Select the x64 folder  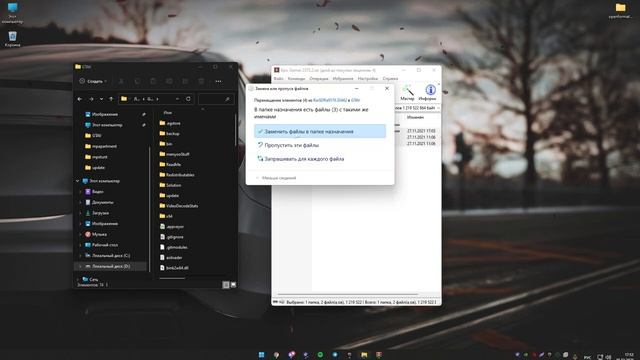pos(169,216)
